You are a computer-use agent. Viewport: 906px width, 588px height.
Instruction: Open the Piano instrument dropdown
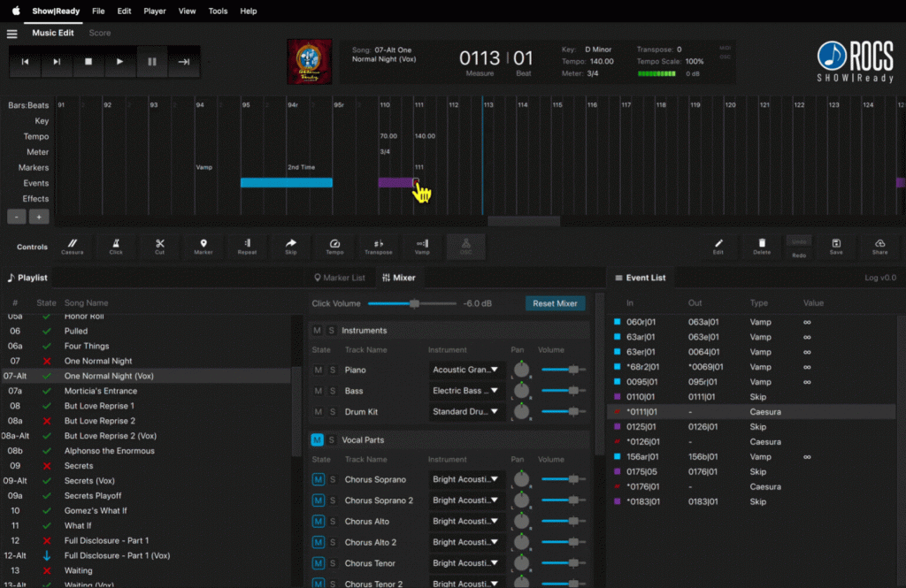coord(465,370)
